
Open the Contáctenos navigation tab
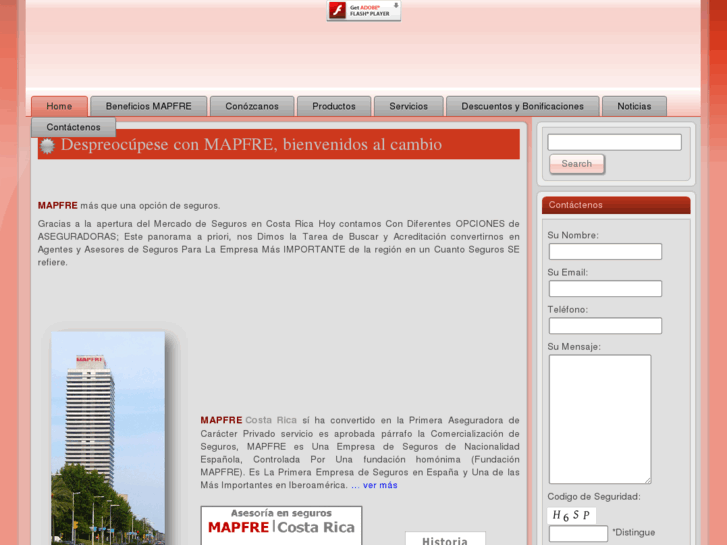(x=73, y=127)
